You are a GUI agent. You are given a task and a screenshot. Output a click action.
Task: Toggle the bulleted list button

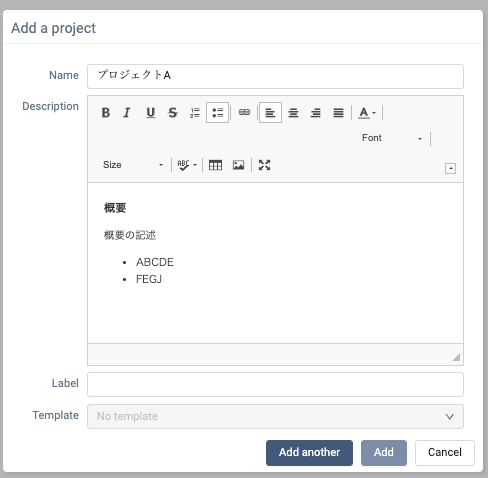pos(217,113)
